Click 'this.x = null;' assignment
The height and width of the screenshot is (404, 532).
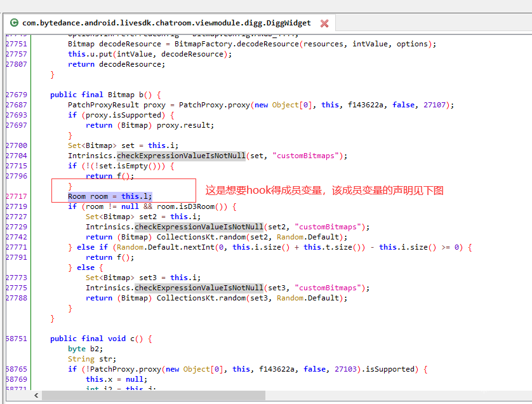tap(117, 380)
